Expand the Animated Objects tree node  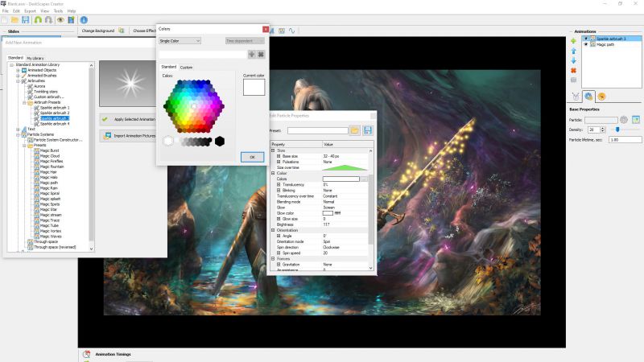[18, 70]
